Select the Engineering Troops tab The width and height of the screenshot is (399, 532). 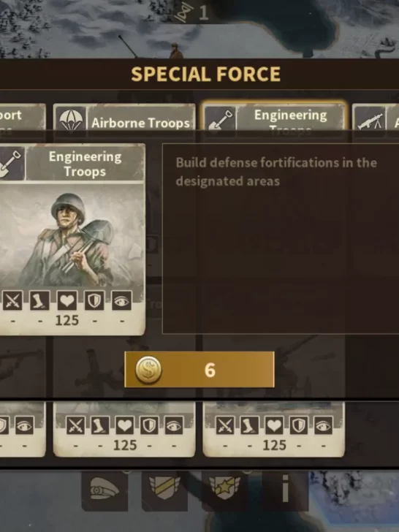tap(273, 118)
